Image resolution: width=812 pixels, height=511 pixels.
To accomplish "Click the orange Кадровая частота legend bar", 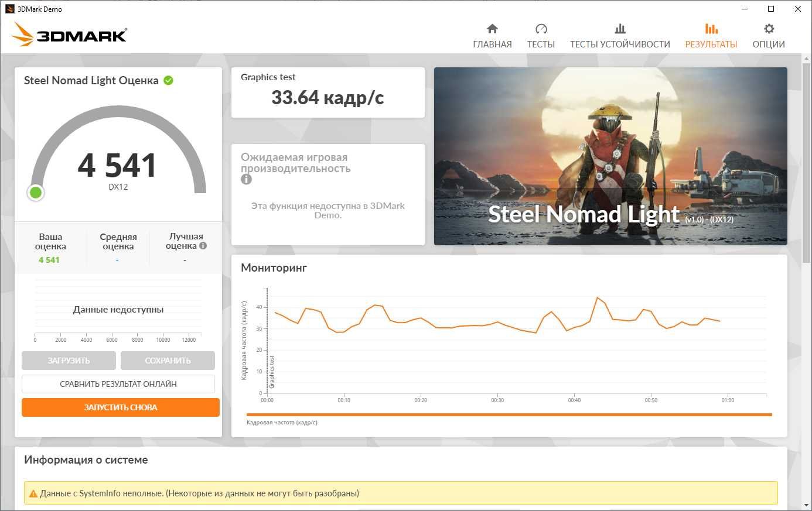I will (509, 415).
